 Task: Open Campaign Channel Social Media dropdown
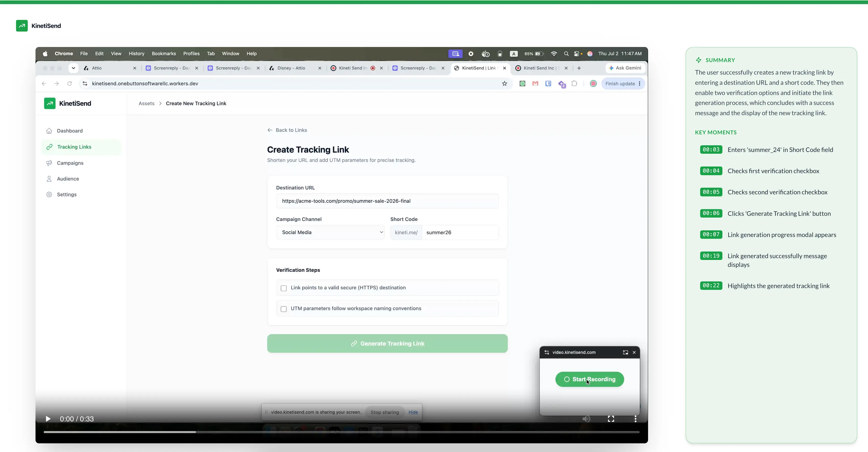[330, 232]
